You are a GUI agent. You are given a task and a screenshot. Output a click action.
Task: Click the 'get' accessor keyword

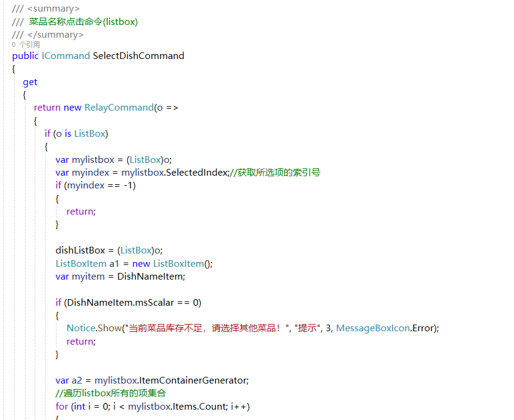point(30,82)
